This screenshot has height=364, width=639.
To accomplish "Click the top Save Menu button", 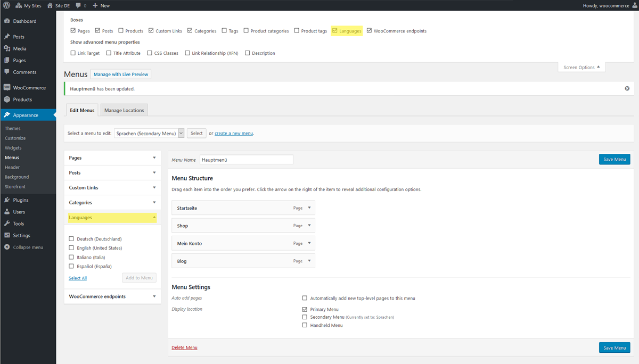I will click(x=615, y=159).
